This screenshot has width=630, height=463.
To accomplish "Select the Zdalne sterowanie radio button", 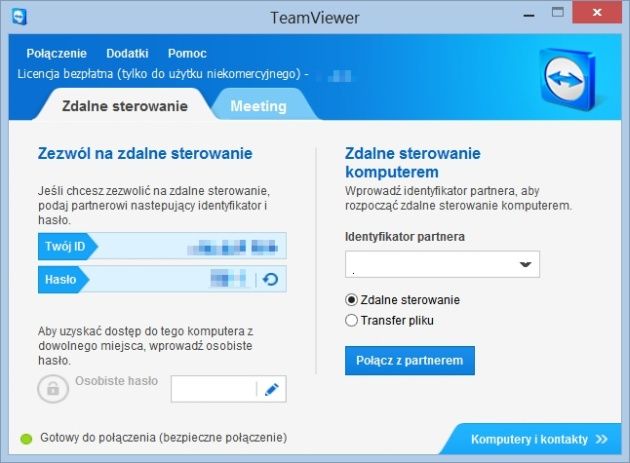I will pos(351,300).
